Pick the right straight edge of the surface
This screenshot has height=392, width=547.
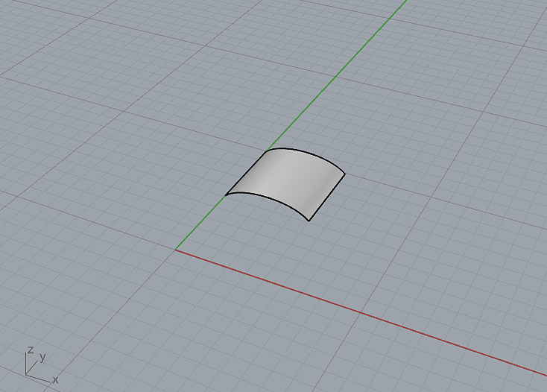click(x=326, y=197)
